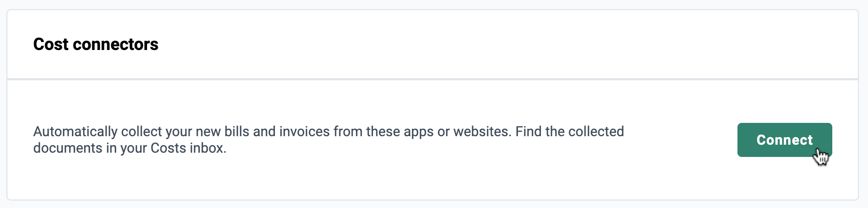
Task: Click the word Connect inside the green button
Action: point(784,140)
